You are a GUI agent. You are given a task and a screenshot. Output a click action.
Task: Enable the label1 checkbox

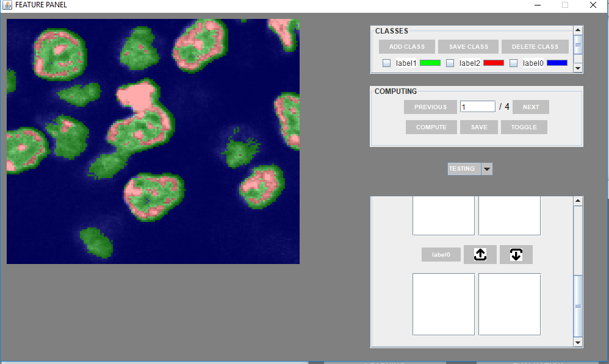coord(386,63)
